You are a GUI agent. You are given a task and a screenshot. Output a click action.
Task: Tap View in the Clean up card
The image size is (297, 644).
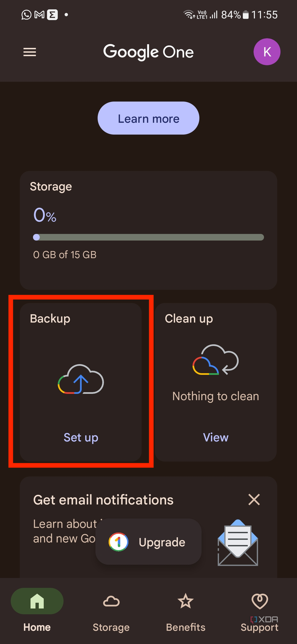point(216,437)
